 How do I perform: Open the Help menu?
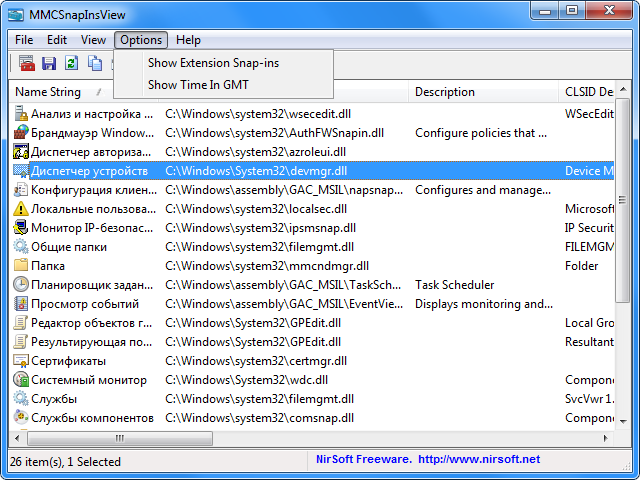188,40
